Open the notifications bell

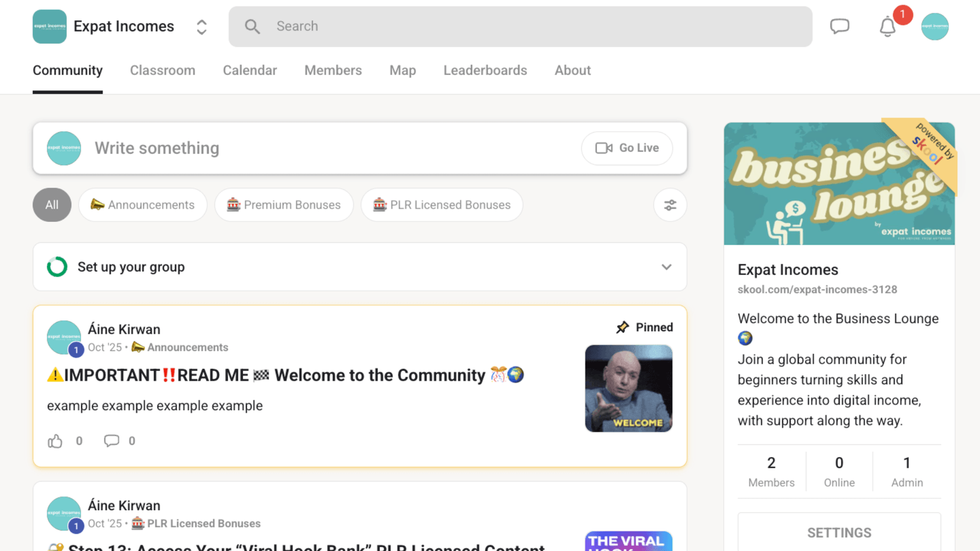[887, 27]
